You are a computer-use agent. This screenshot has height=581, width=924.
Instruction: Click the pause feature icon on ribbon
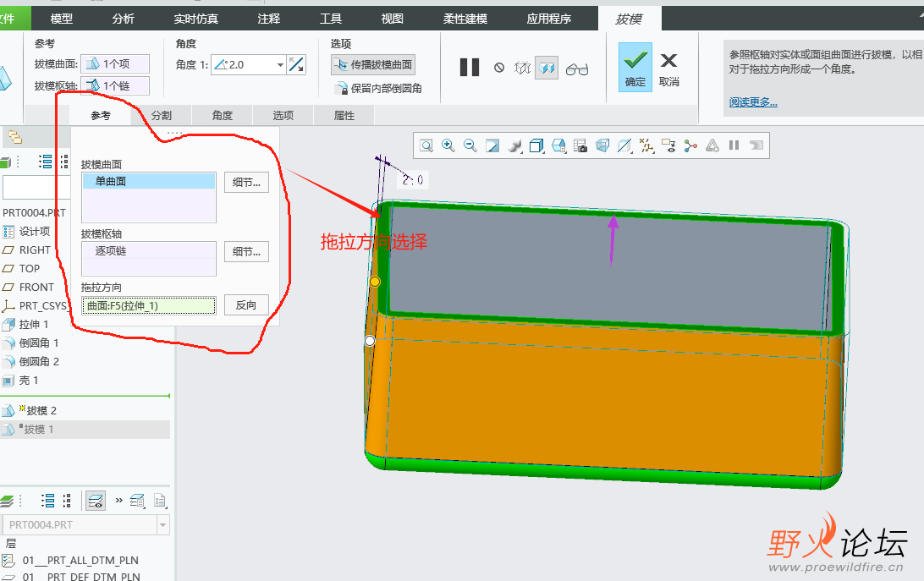[470, 68]
